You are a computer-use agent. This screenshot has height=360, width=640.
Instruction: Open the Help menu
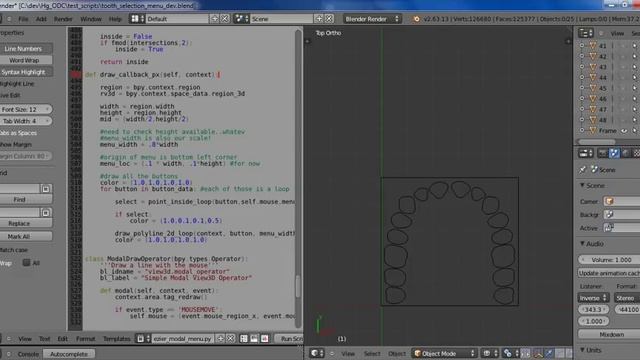click(x=115, y=19)
